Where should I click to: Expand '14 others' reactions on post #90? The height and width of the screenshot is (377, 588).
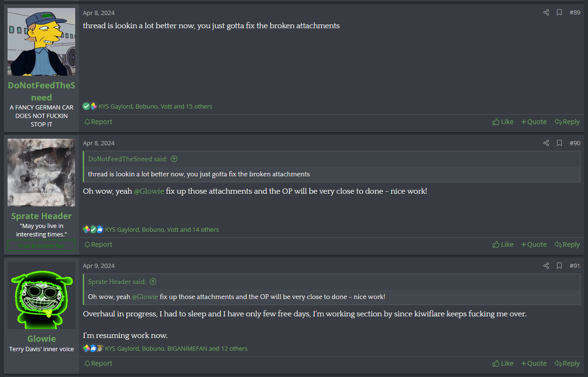205,229
